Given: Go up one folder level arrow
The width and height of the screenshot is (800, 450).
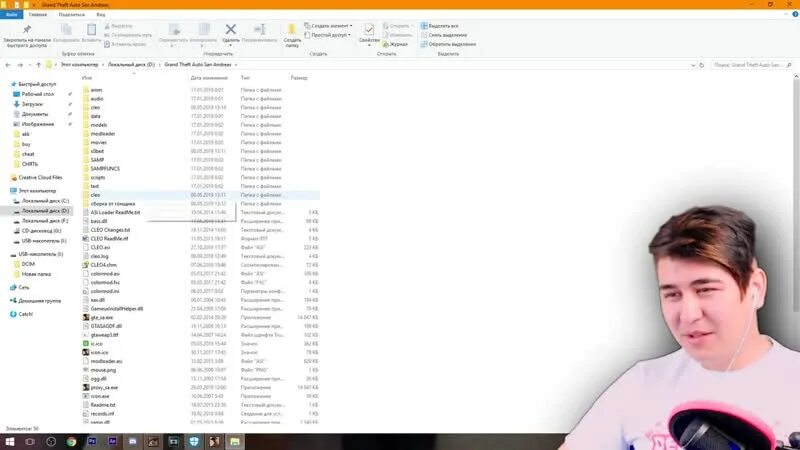Looking at the screenshot, I should click(x=38, y=65).
